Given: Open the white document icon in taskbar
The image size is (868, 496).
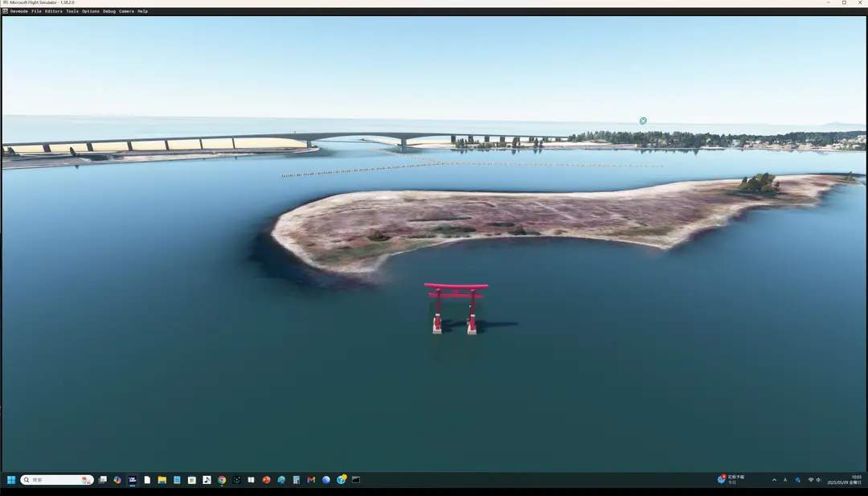Looking at the screenshot, I should tap(147, 480).
